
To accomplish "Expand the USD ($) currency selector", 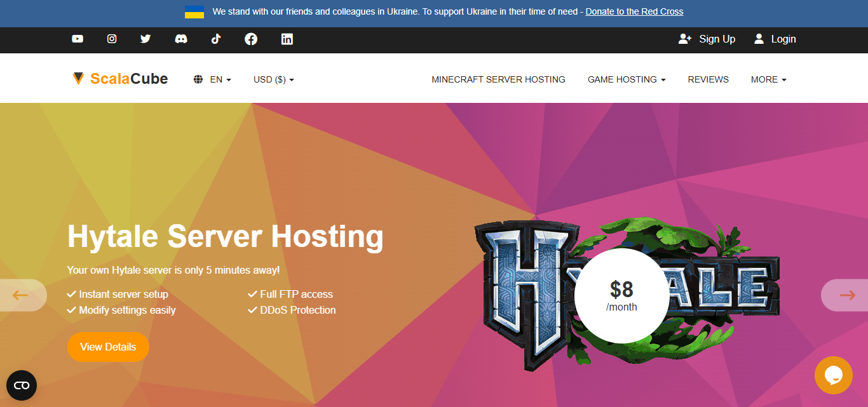I will coord(274,79).
